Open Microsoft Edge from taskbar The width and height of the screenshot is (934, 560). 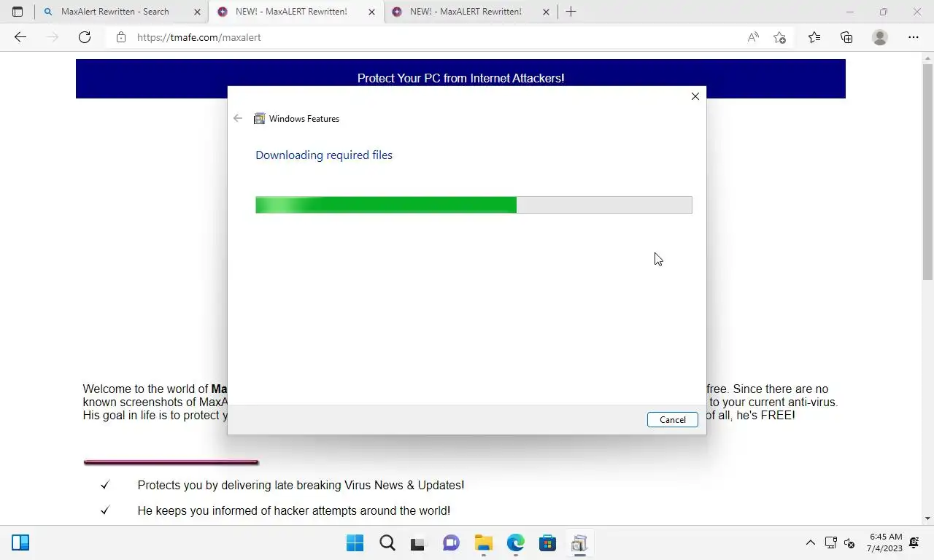pos(516,542)
